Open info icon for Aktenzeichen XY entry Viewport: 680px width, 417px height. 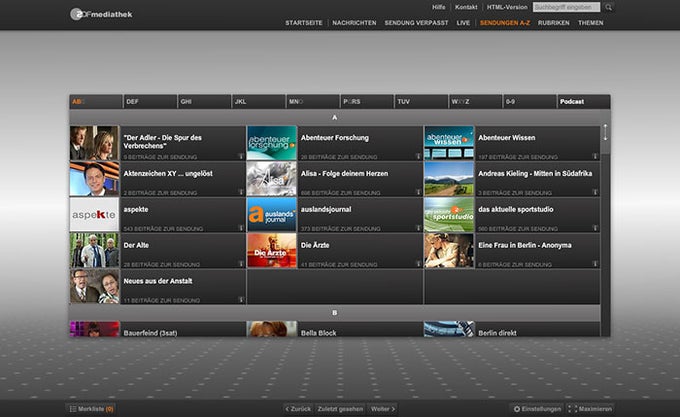tap(241, 192)
